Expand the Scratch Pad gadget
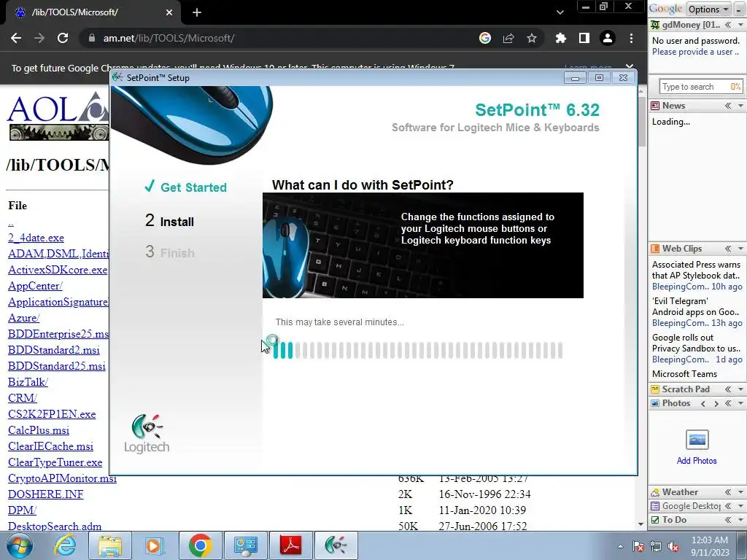The width and height of the screenshot is (747, 560). point(728,389)
